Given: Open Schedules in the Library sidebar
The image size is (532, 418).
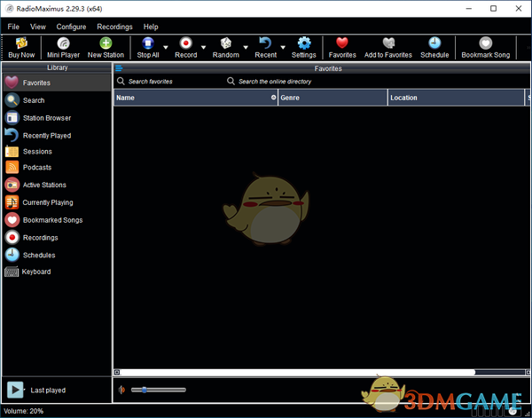Looking at the screenshot, I should click(57, 255).
